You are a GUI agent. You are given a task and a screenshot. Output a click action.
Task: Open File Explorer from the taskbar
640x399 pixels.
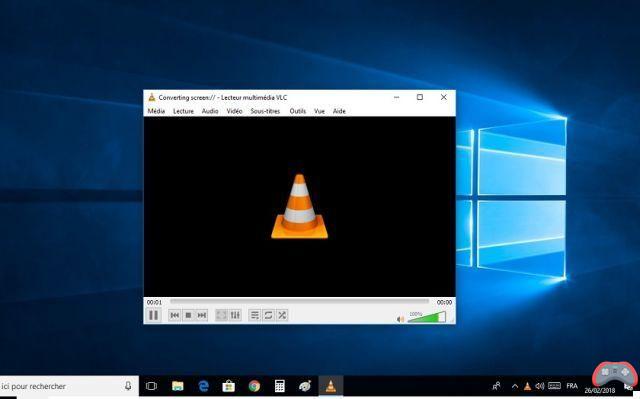pos(178,386)
